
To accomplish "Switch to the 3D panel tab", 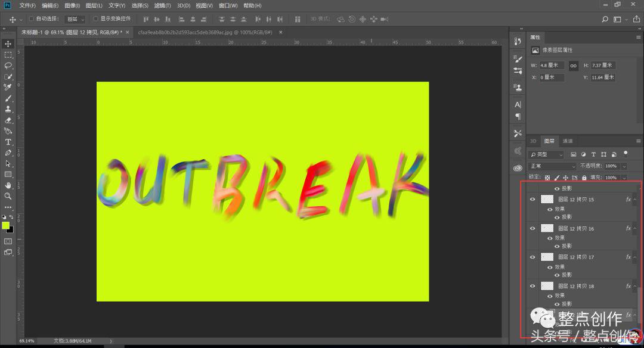I will tap(533, 141).
